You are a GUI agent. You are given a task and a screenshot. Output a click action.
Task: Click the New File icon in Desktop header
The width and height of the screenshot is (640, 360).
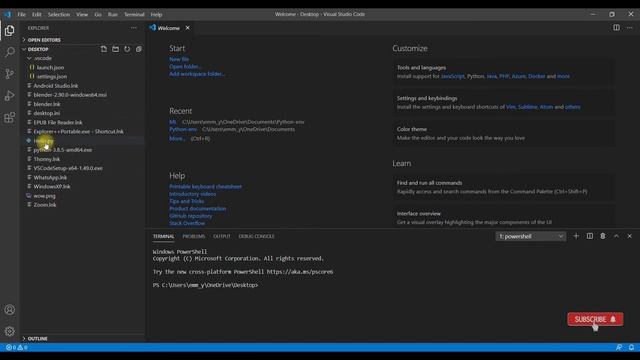104,49
